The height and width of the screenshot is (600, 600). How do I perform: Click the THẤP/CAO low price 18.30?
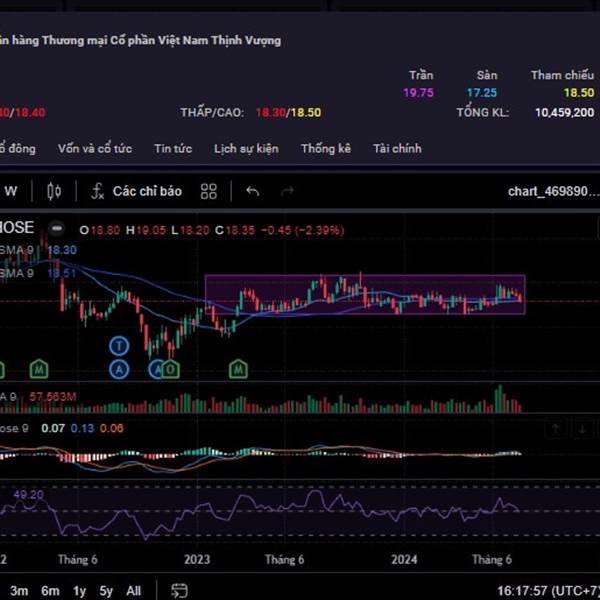(271, 112)
